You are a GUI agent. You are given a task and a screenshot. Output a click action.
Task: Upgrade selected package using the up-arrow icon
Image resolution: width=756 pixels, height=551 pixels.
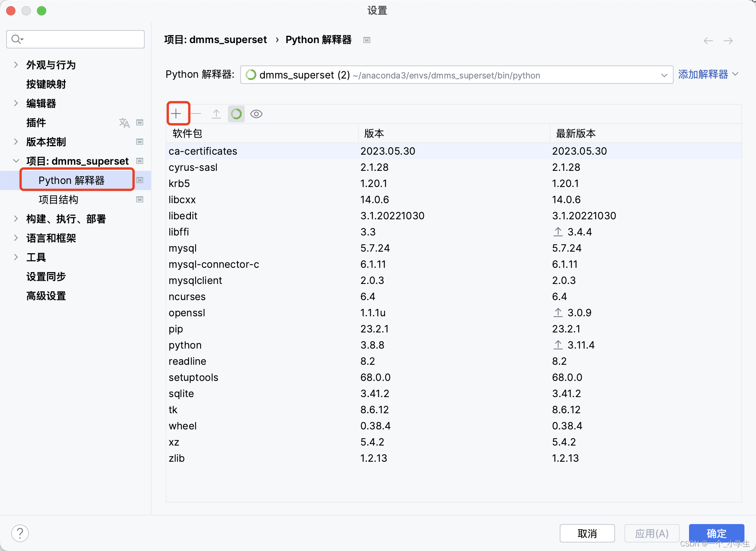(216, 114)
